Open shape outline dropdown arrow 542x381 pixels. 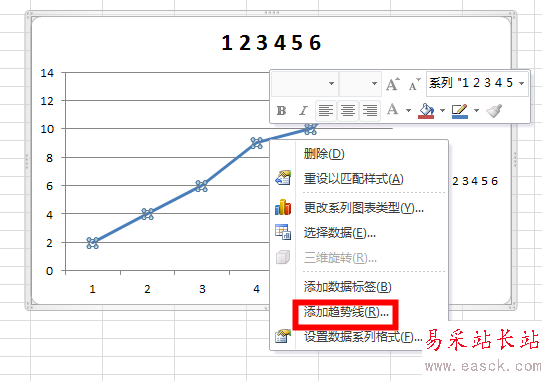point(476,111)
